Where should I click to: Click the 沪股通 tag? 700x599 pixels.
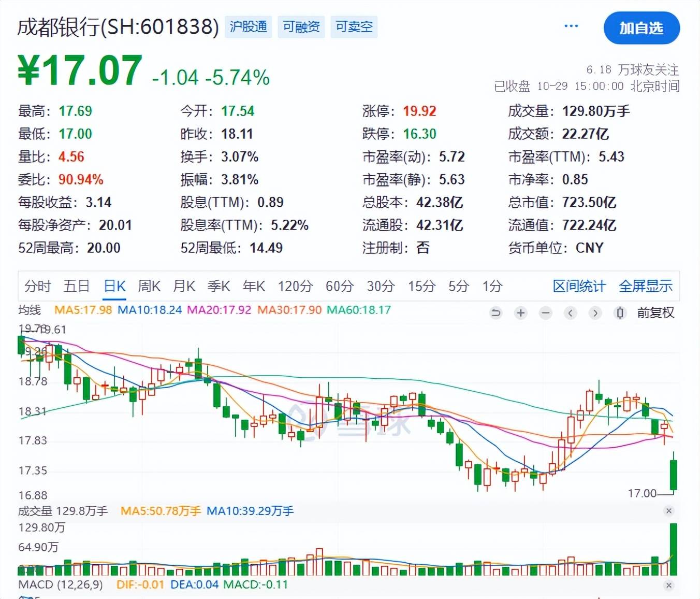[x=248, y=27]
